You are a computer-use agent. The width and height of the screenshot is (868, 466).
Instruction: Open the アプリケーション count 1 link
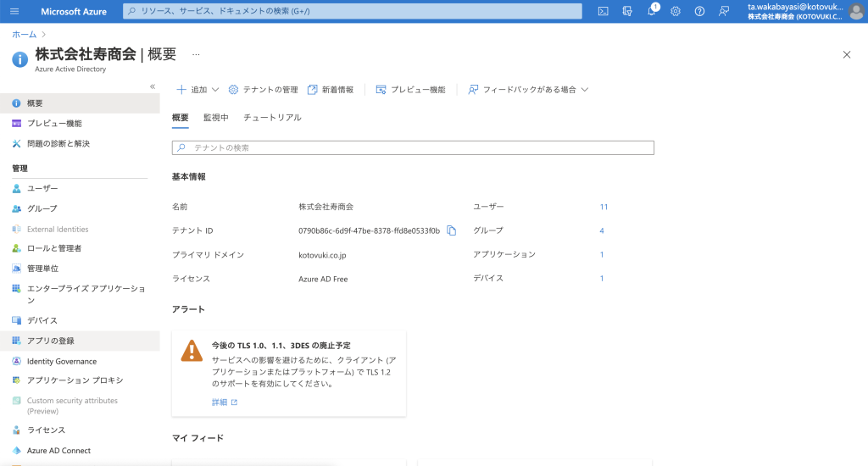602,254
